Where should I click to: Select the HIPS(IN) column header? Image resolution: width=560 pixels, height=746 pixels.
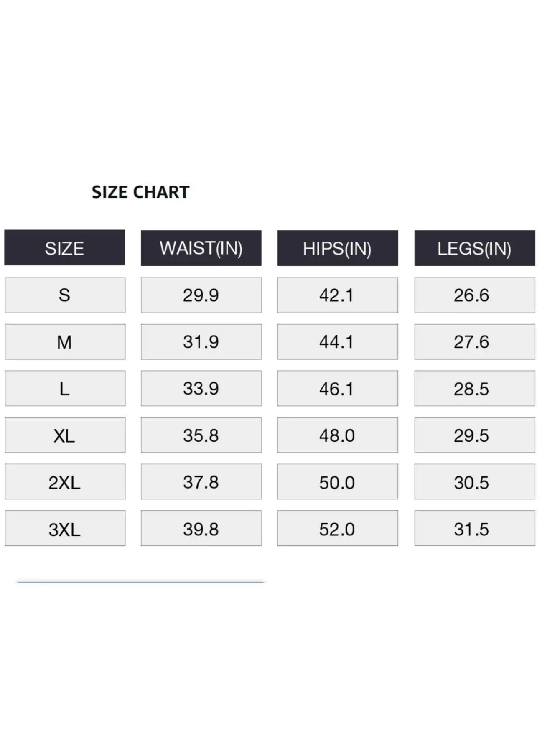click(337, 248)
